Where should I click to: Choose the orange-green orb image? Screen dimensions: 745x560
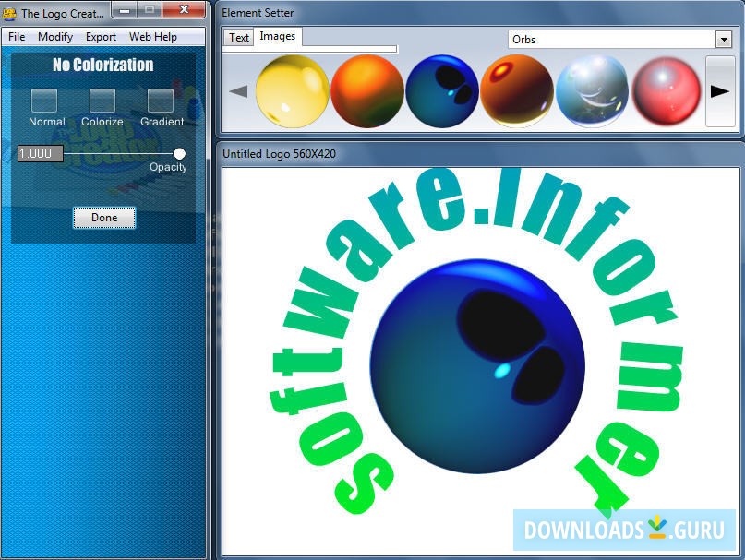(x=366, y=91)
